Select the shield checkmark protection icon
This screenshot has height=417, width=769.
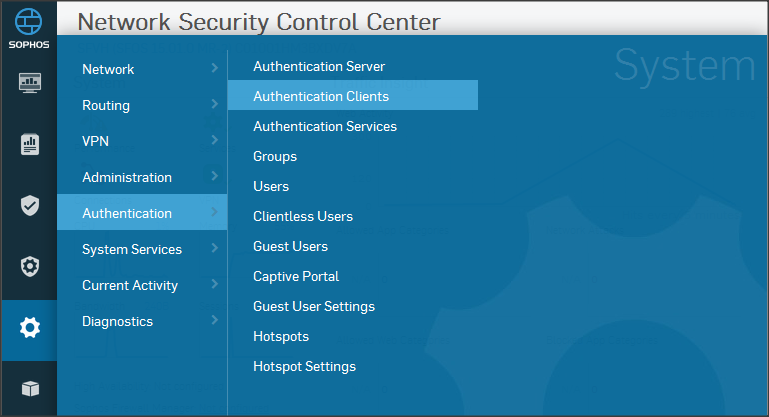click(x=29, y=206)
